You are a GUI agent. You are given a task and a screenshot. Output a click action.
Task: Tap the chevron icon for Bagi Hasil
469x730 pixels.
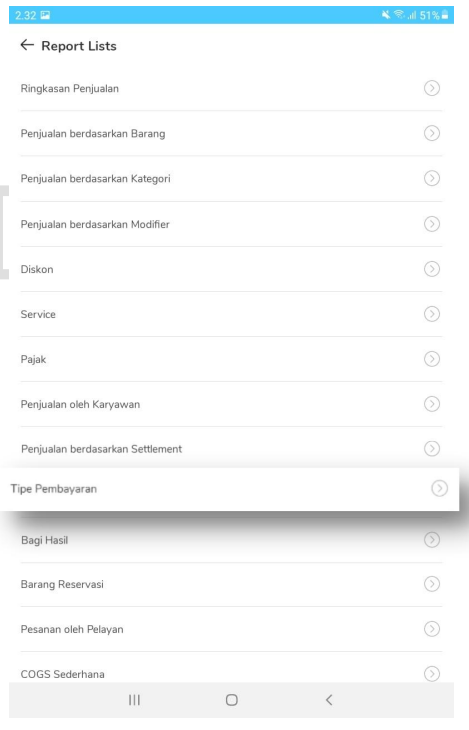[432, 540]
